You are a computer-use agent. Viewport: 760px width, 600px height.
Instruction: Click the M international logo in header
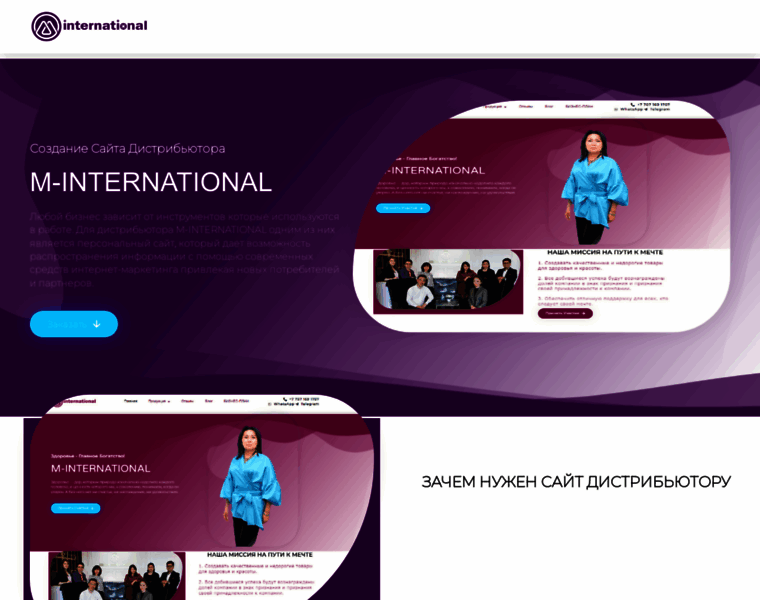pyautogui.click(x=90, y=26)
